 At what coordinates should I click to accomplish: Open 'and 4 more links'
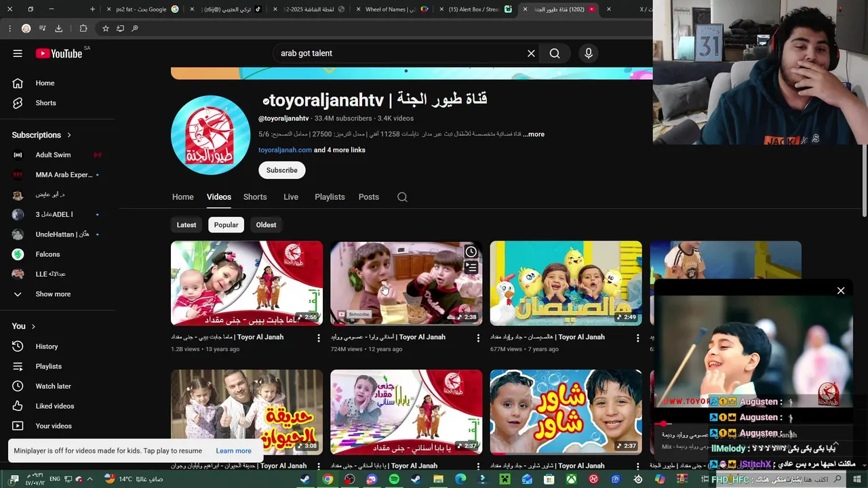pyautogui.click(x=340, y=150)
